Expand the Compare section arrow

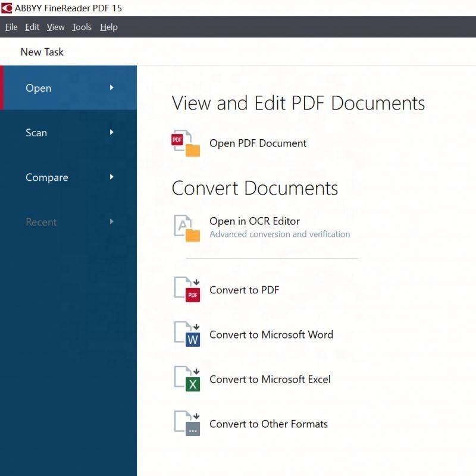(x=111, y=177)
